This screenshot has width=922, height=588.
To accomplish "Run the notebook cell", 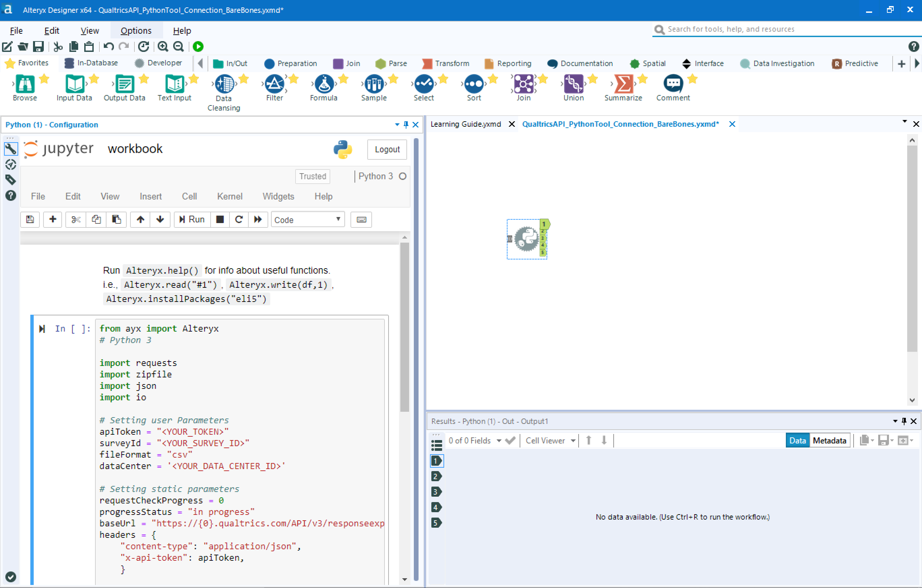I will click(191, 219).
